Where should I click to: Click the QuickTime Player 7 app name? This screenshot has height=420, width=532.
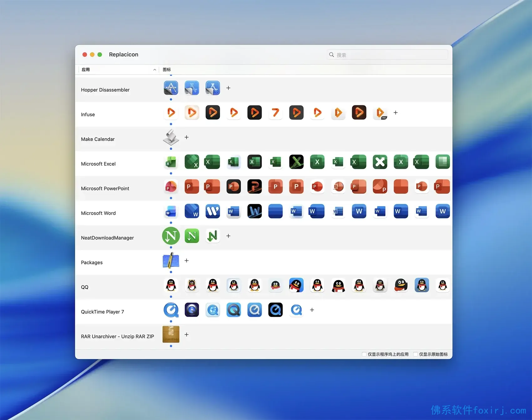(x=102, y=312)
